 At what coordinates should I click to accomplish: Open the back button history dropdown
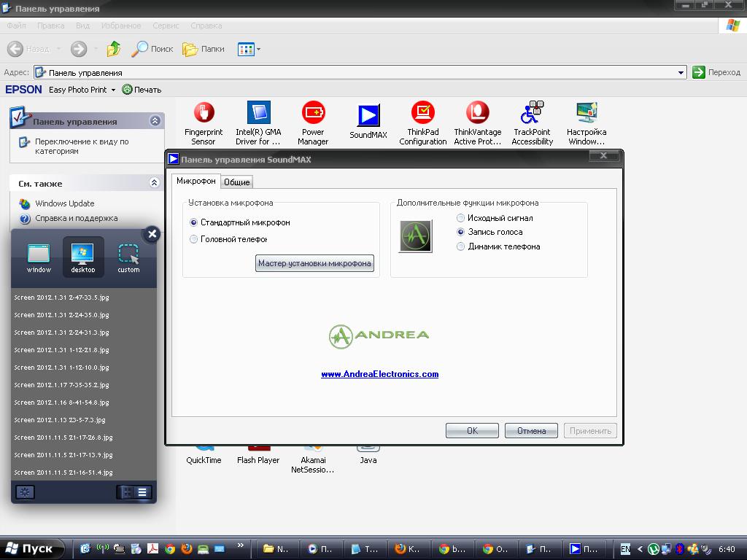tap(58, 49)
